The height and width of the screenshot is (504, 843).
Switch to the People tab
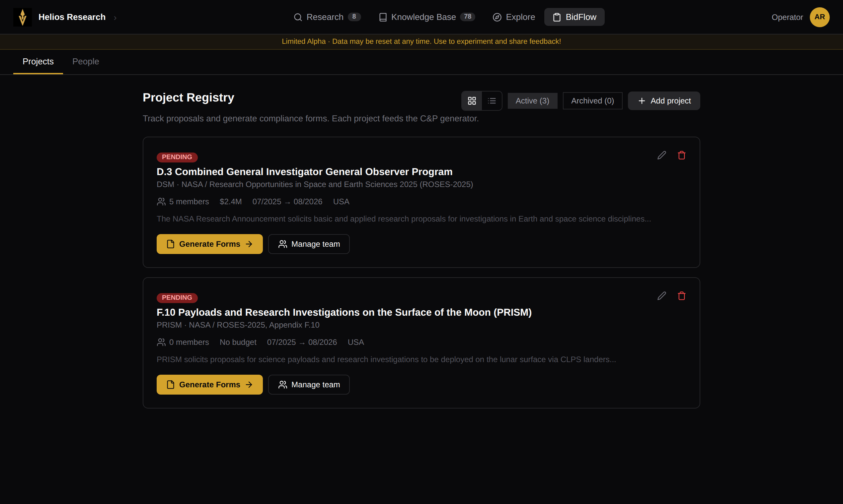[x=86, y=61]
